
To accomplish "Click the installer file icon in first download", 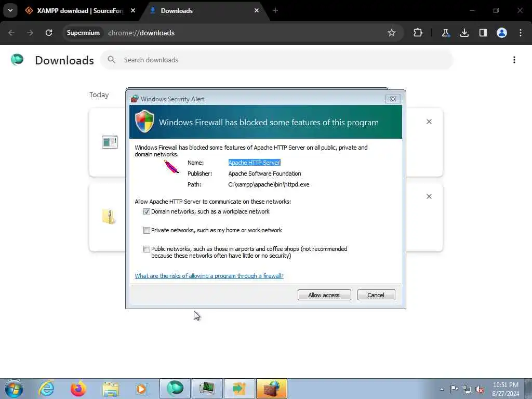I will [x=110, y=142].
